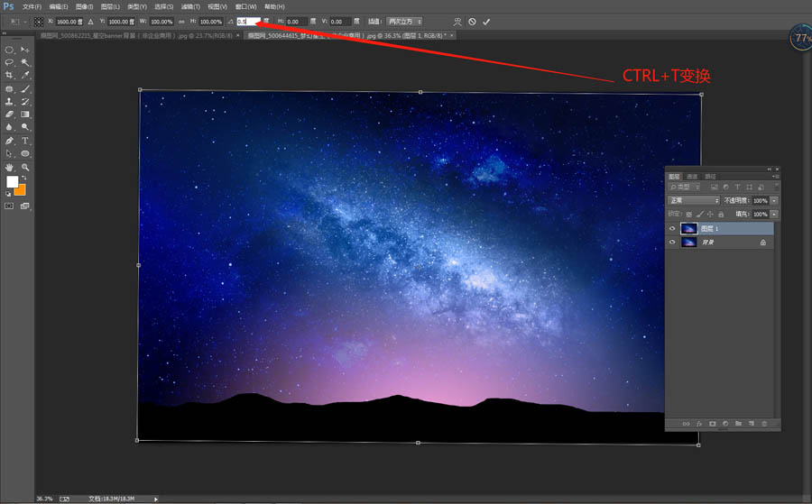Screen dimensions: 812x504
Task: Toggle lock transparent pixels
Action: pyautogui.click(x=688, y=215)
